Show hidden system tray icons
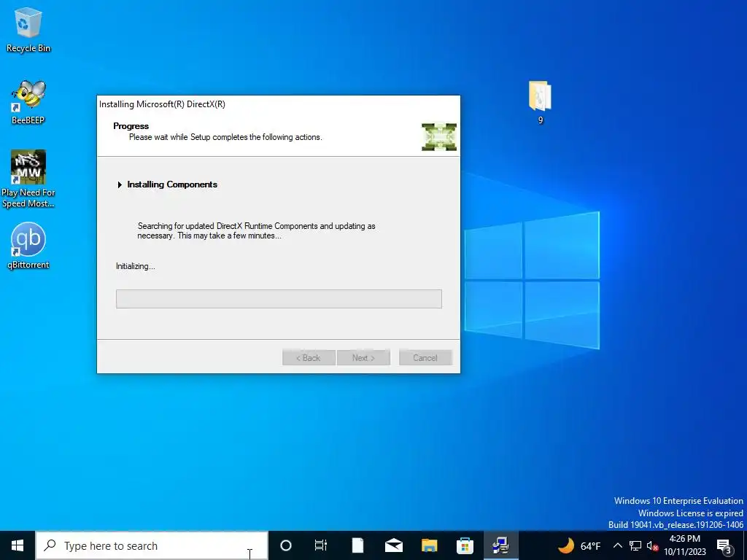 coord(617,545)
